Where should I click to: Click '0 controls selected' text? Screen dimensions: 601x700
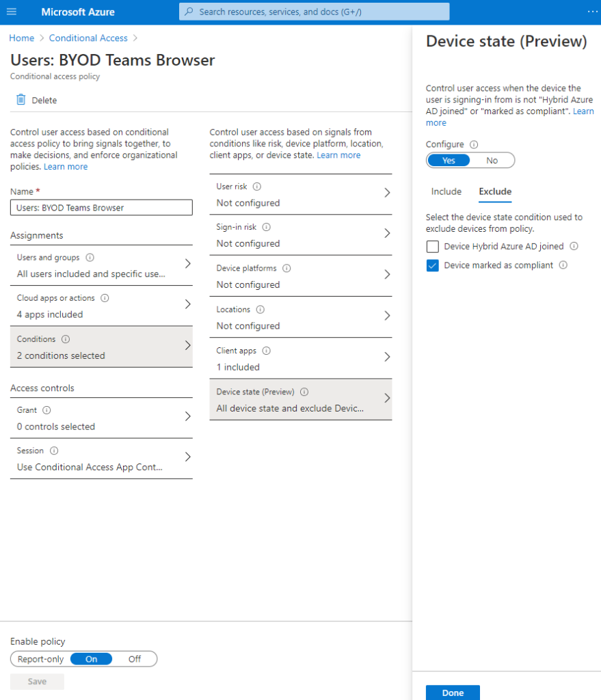coord(56,427)
